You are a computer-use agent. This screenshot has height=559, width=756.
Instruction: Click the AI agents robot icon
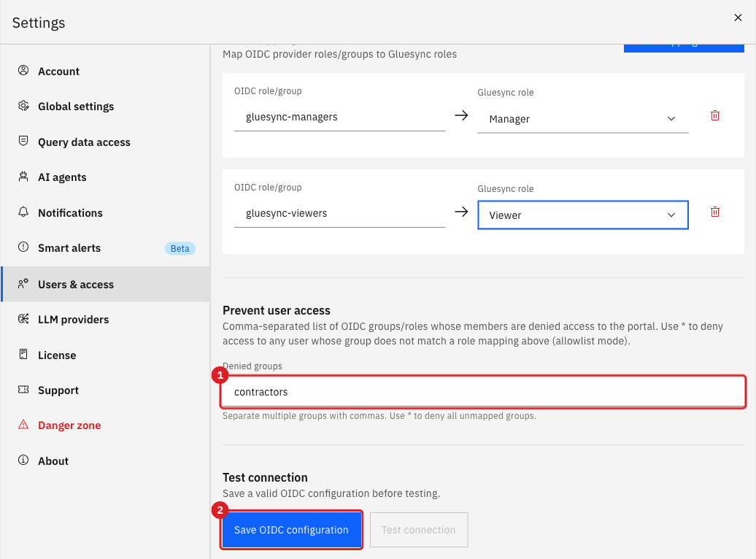pos(23,177)
